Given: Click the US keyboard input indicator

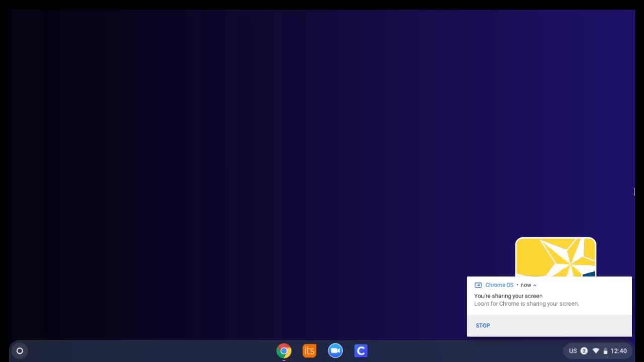Looking at the screenshot, I should pos(573,351).
